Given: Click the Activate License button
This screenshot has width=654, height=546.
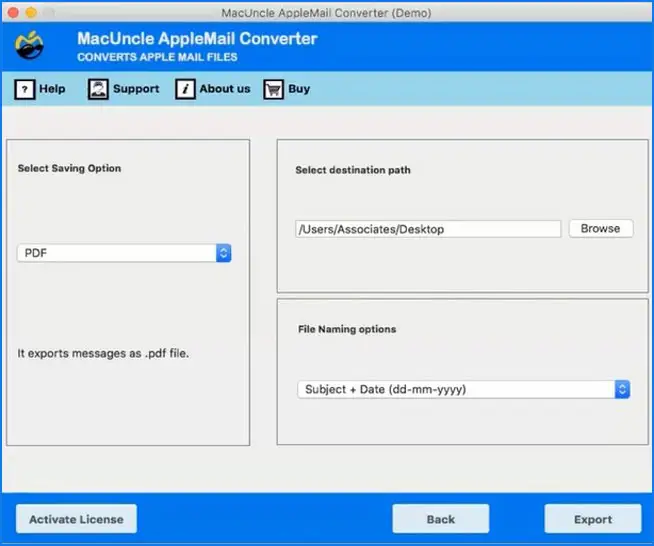Looking at the screenshot, I should coord(76,519).
